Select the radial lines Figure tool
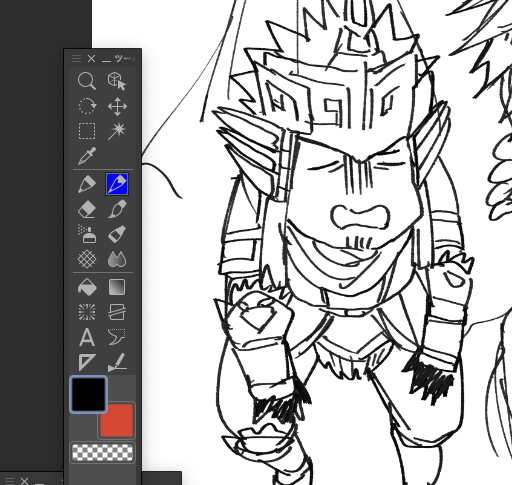This screenshot has width=512, height=485. click(87, 312)
